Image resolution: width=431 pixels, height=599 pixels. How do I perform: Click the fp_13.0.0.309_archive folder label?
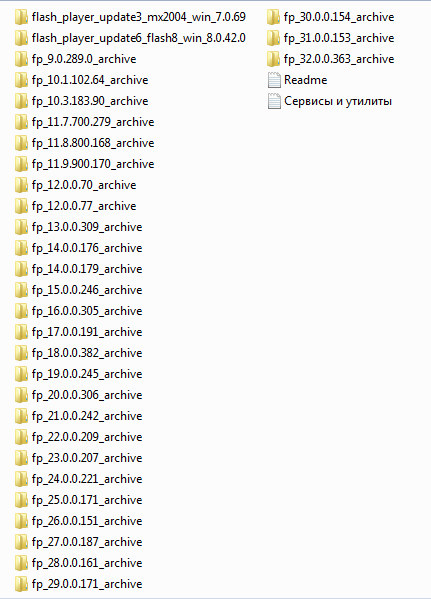pos(87,227)
